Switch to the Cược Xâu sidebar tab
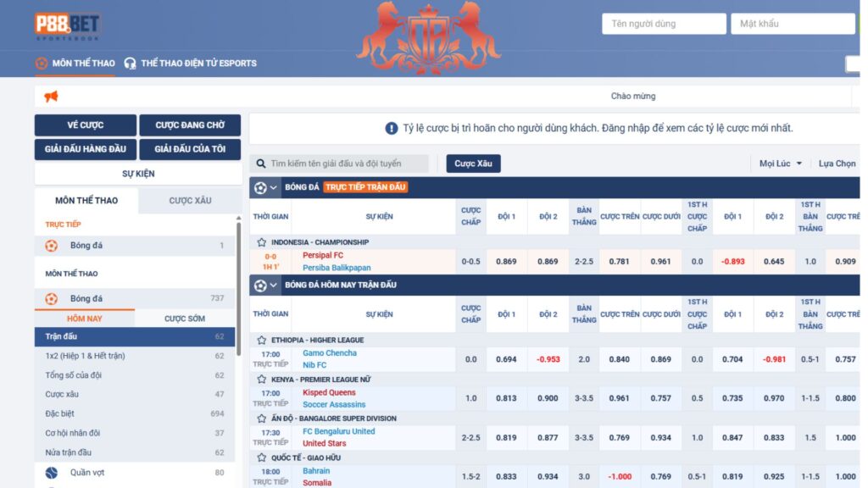The height and width of the screenshot is (488, 868). (x=190, y=201)
